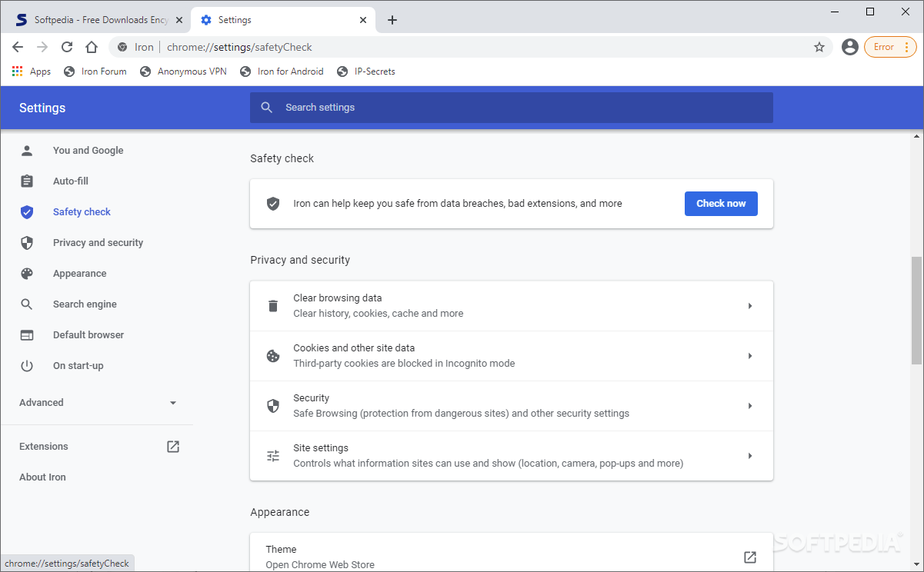Bookmark this page with the star icon

[819, 47]
